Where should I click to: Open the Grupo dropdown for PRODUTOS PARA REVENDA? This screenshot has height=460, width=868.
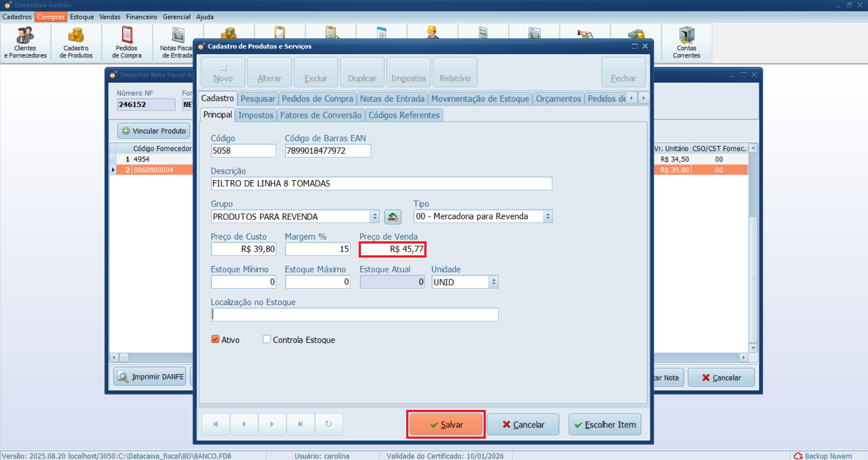click(x=375, y=216)
